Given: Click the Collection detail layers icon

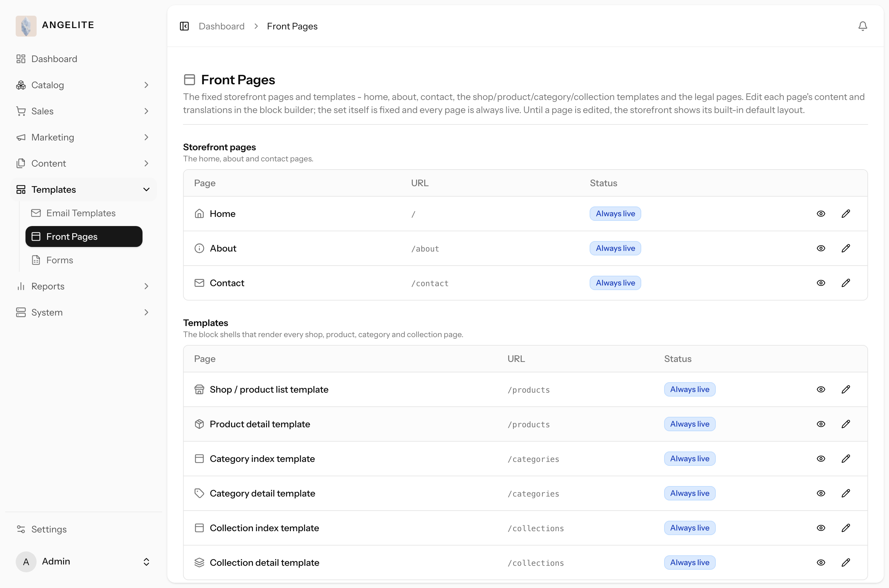Looking at the screenshot, I should coord(199,563).
